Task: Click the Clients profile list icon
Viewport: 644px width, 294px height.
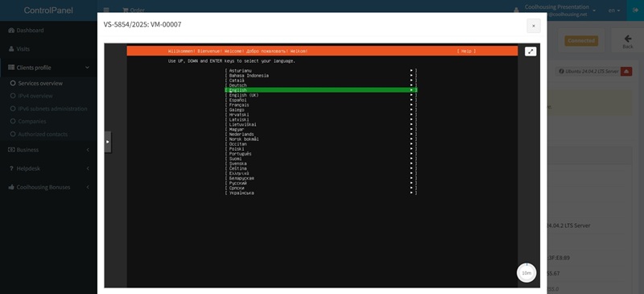Action: click(11, 68)
